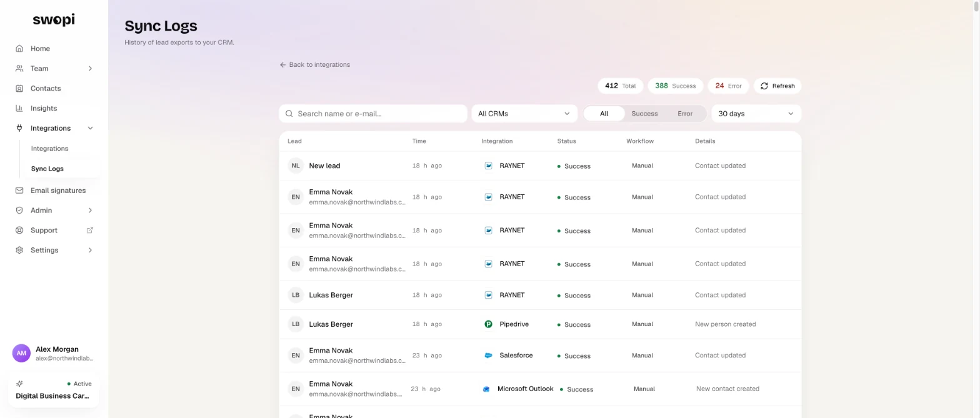Click Back to integrations link
Viewport: 980px width, 418px height.
(315, 65)
